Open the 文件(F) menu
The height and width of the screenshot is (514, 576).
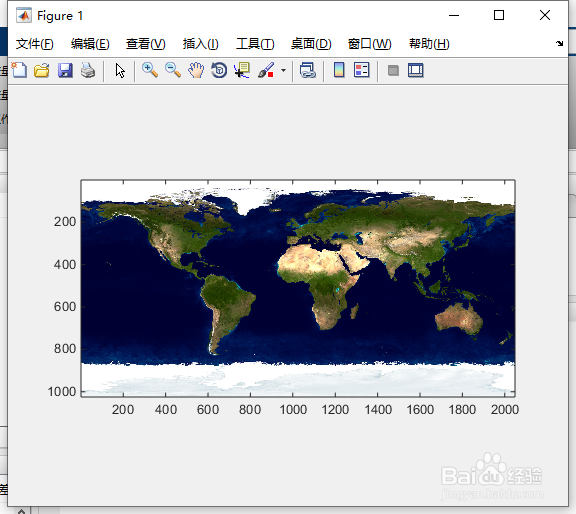click(35, 44)
